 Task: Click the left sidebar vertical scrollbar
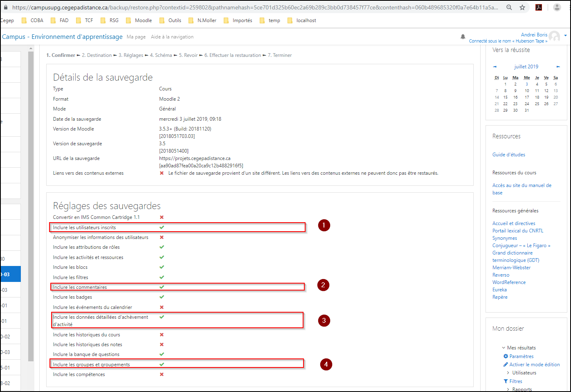pos(31,205)
